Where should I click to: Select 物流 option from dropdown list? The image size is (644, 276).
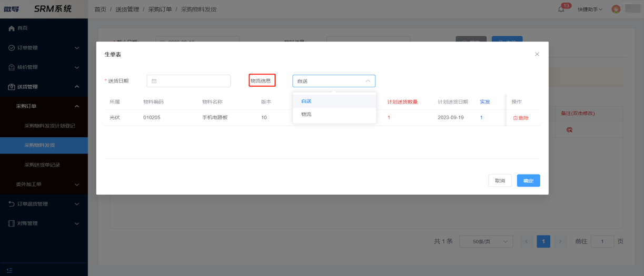point(306,114)
